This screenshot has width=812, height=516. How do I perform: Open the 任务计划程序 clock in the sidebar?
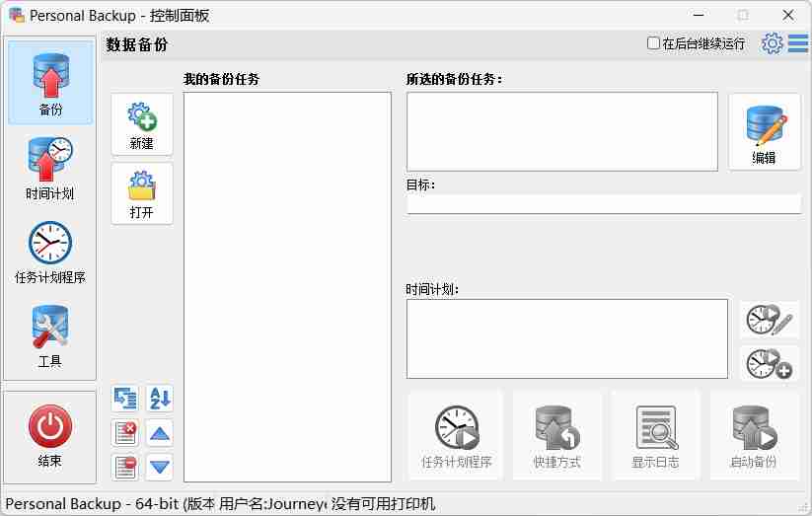(x=50, y=253)
